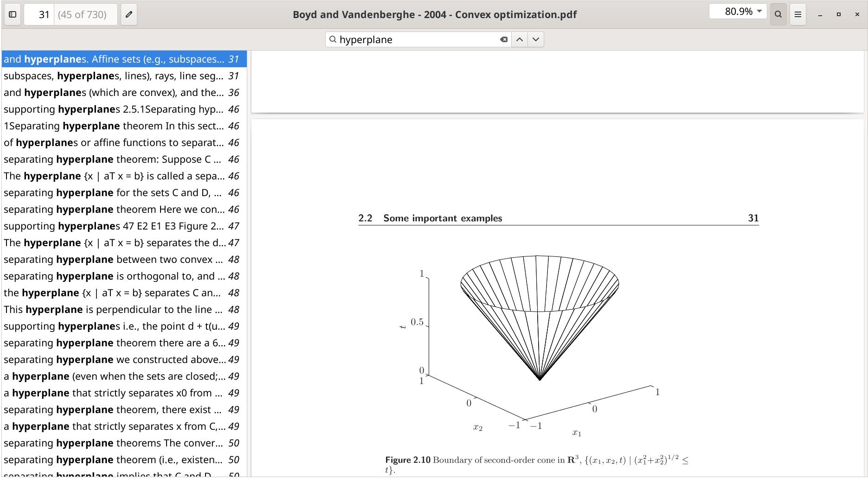Close the document viewer window

[857, 14]
